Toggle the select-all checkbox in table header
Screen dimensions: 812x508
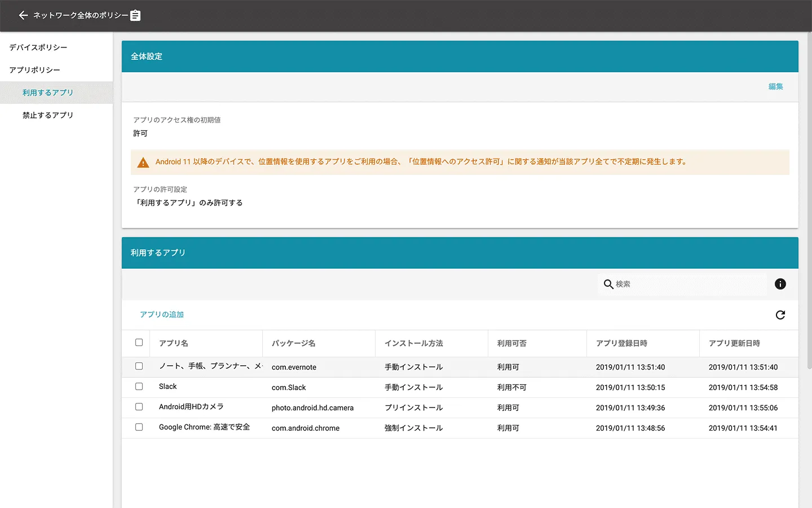(x=139, y=342)
